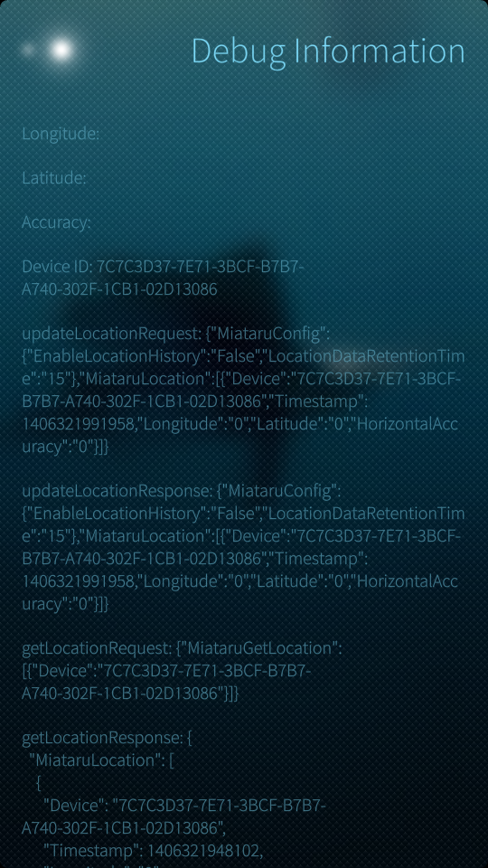Select the Latitude label
The image size is (488, 868).
(x=54, y=178)
